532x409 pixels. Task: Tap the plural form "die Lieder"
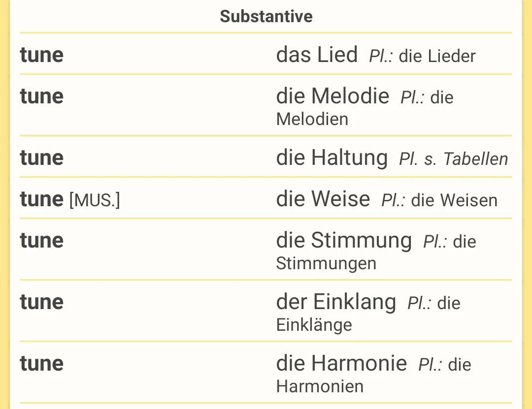coord(437,56)
